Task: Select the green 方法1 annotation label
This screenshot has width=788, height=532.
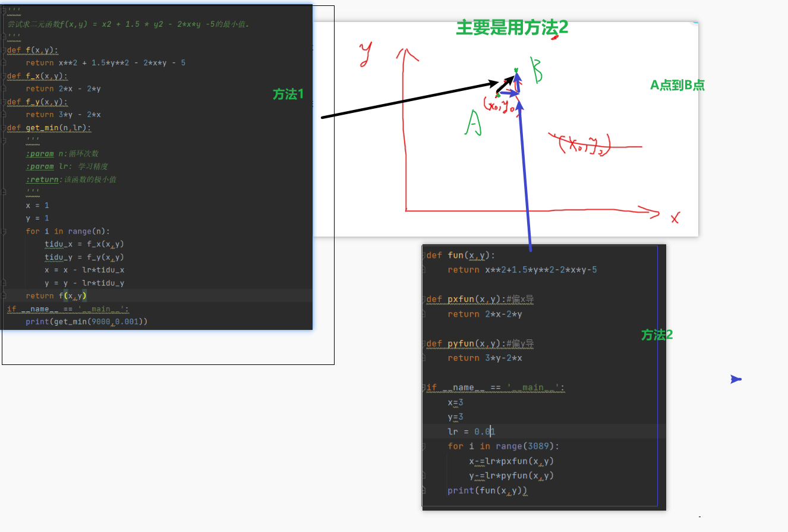Action: click(288, 95)
